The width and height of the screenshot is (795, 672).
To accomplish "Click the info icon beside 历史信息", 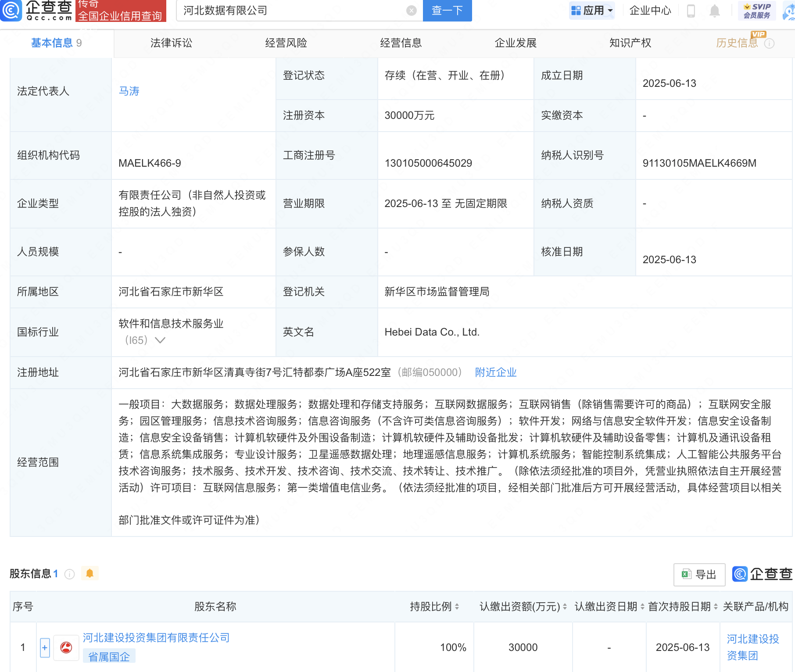I will pos(769,43).
